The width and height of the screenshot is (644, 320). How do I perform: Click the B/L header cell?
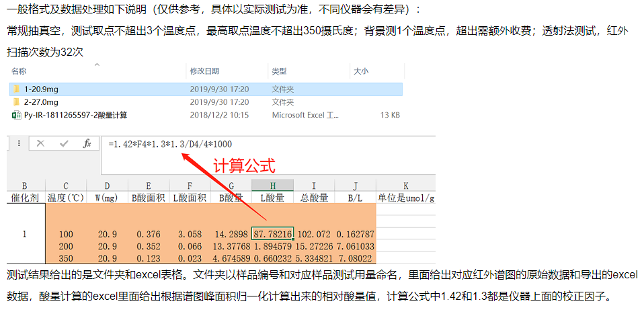click(355, 198)
